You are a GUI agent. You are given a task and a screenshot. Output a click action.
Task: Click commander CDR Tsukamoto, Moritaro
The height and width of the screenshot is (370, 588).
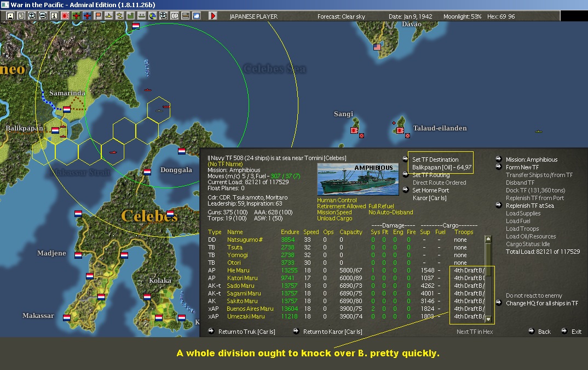247,197
